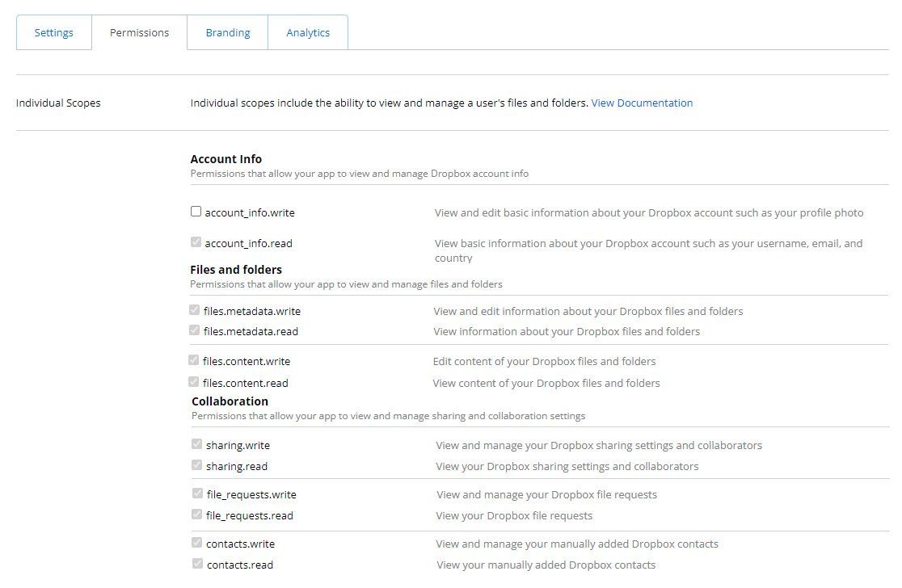Toggle the files.metadata.write checkbox
The width and height of the screenshot is (902, 588).
[195, 309]
